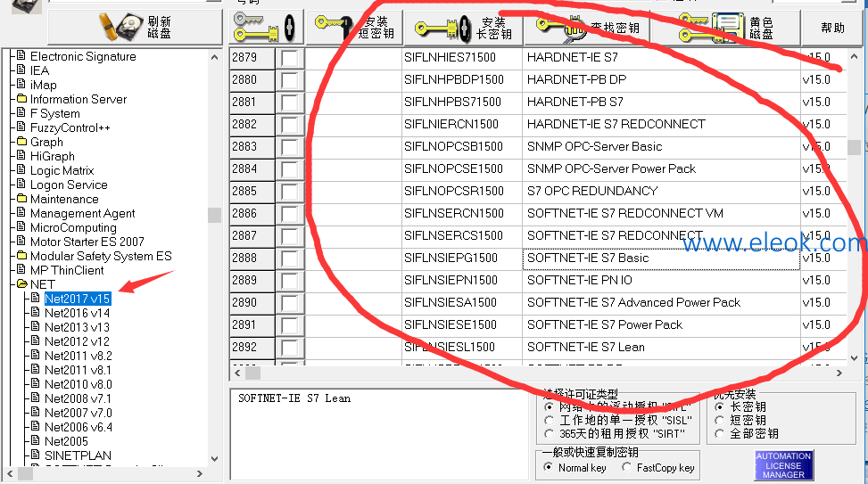
Task: Select the SIFLNHPBDP1500 key cell
Action: 462,79
